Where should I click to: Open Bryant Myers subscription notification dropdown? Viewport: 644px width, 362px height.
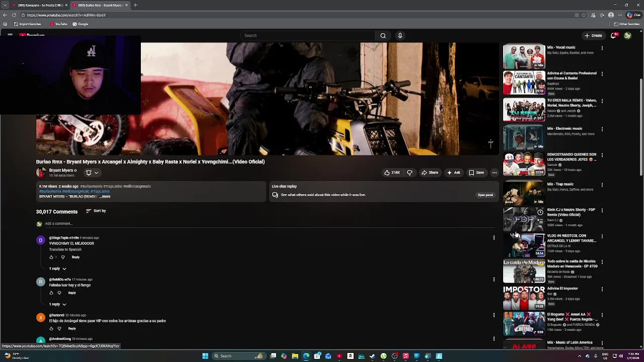pyautogui.click(x=92, y=172)
